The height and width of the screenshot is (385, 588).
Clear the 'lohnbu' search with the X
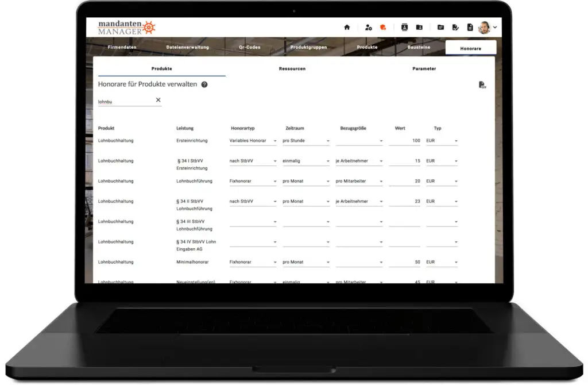point(158,100)
